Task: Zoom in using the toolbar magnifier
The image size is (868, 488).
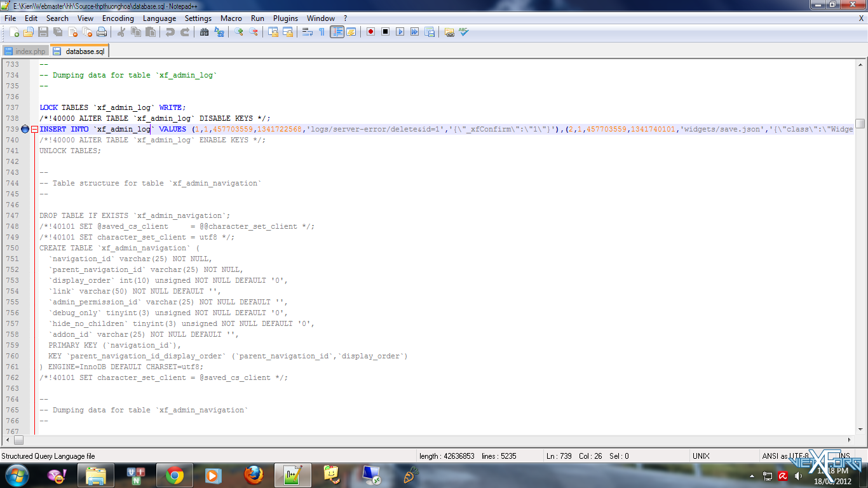Action: [239, 32]
